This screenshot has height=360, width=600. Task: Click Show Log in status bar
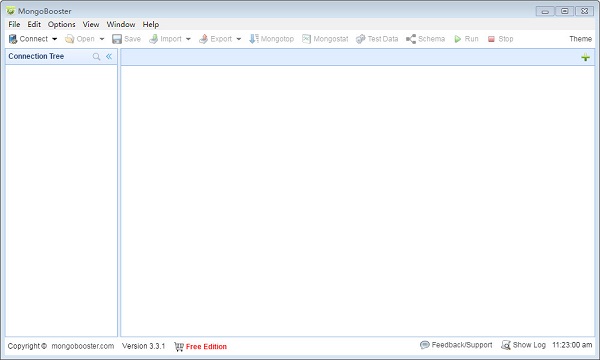523,345
